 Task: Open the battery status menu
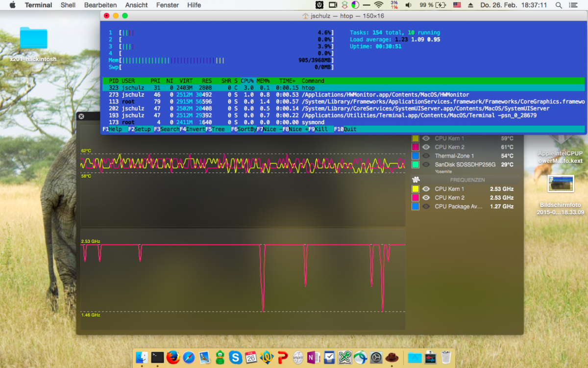pos(441,5)
